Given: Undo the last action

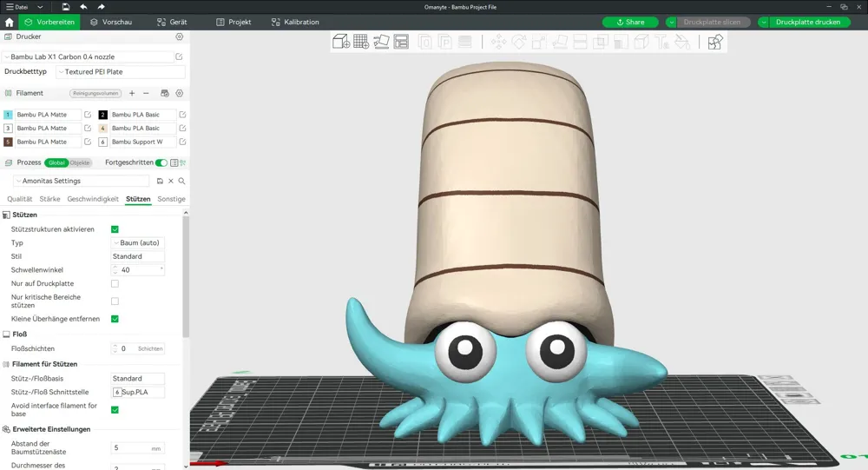Looking at the screenshot, I should 83,7.
